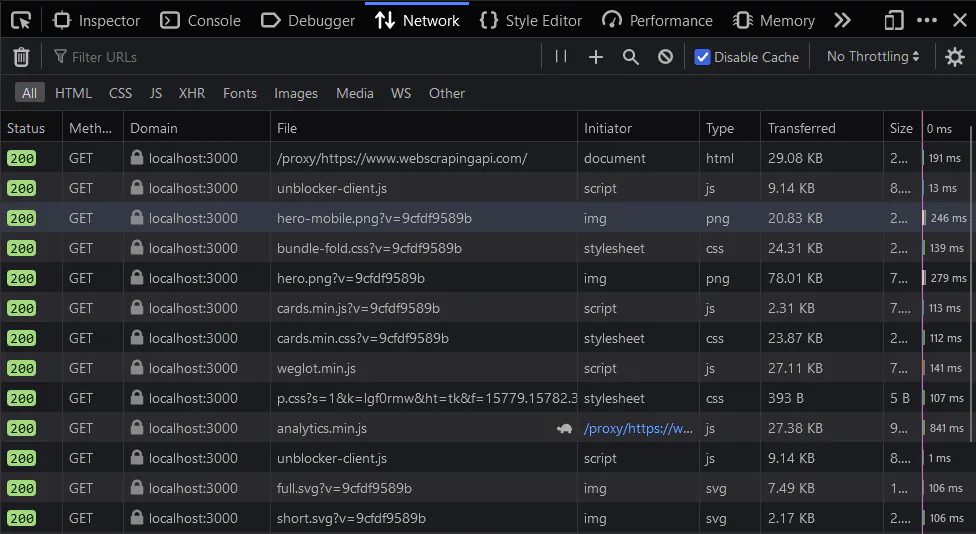Viewport: 976px width, 534px height.
Task: Filter requests by CSS
Action: [x=120, y=93]
